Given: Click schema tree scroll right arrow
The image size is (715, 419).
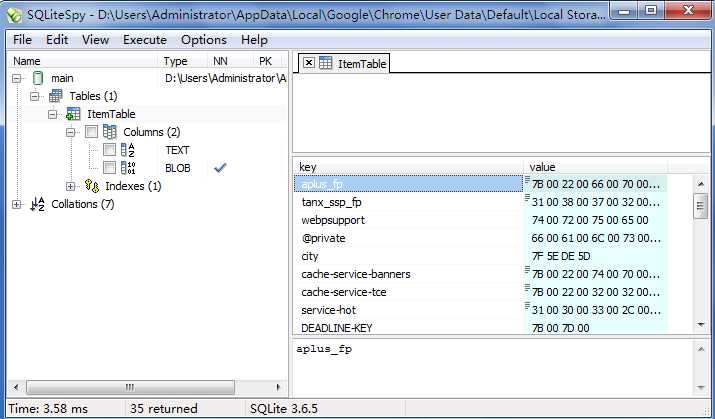Looking at the screenshot, I should pyautogui.click(x=278, y=388).
